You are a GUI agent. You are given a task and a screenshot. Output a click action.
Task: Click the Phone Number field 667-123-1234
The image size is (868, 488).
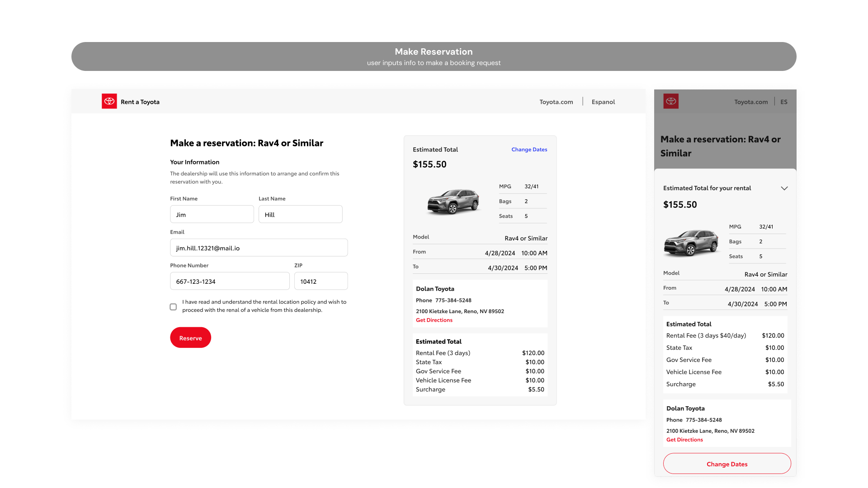[230, 281]
